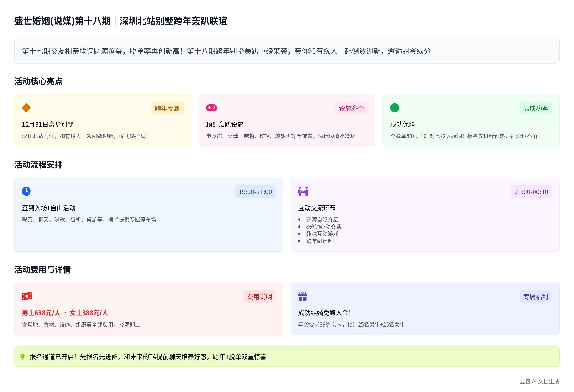Select the 费用说明 label
The image size is (574, 392).
coord(259,297)
